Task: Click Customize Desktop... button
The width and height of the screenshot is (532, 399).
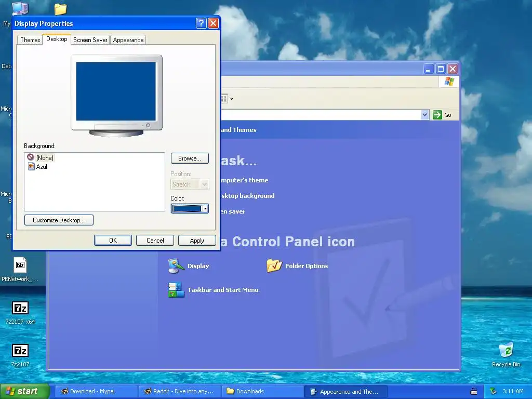Action: click(x=59, y=220)
